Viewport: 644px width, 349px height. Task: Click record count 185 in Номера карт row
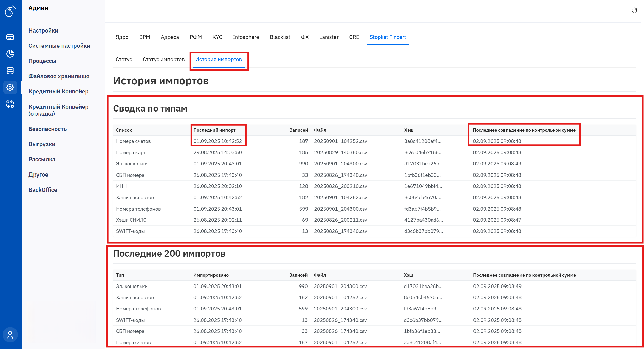(303, 152)
